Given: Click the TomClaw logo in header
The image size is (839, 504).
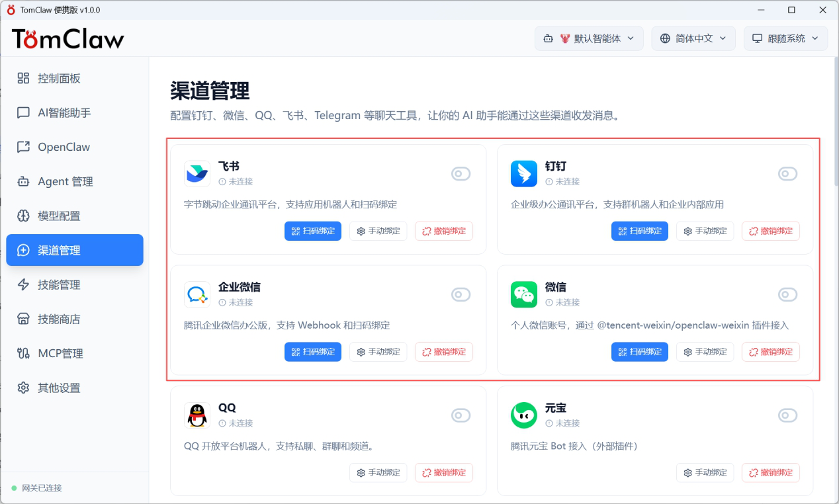Looking at the screenshot, I should tap(67, 39).
